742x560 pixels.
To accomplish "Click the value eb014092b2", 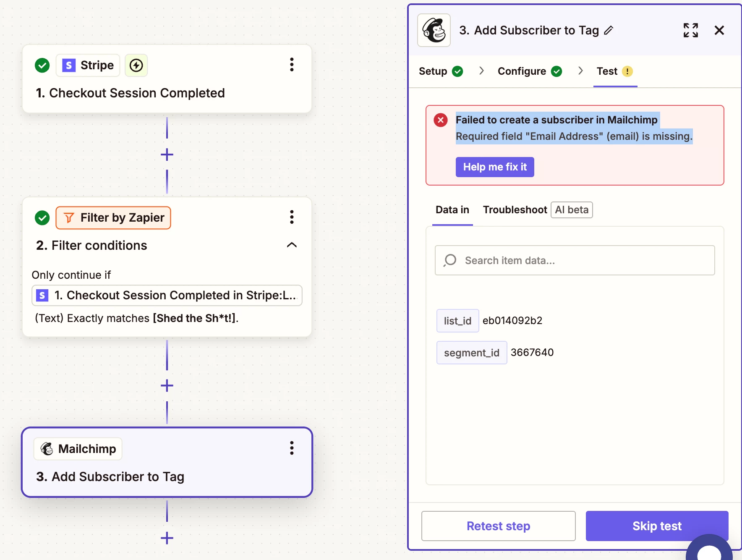I will point(512,321).
